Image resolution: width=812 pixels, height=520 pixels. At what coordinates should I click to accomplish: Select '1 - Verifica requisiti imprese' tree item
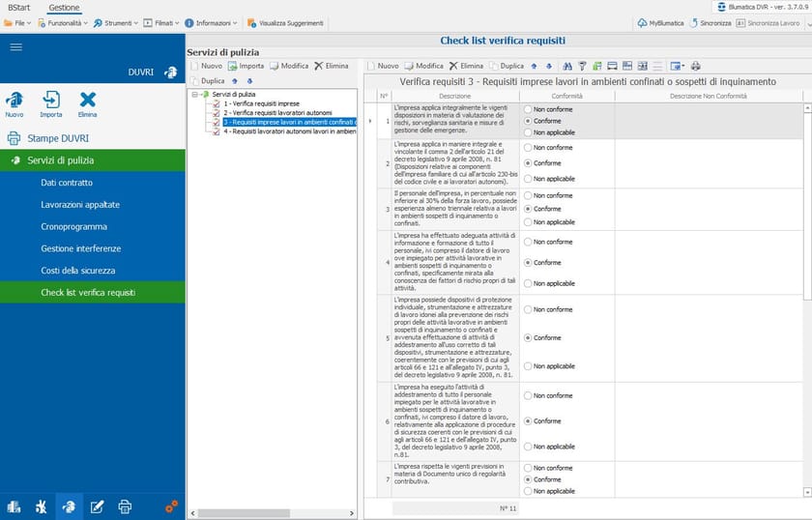coord(261,103)
